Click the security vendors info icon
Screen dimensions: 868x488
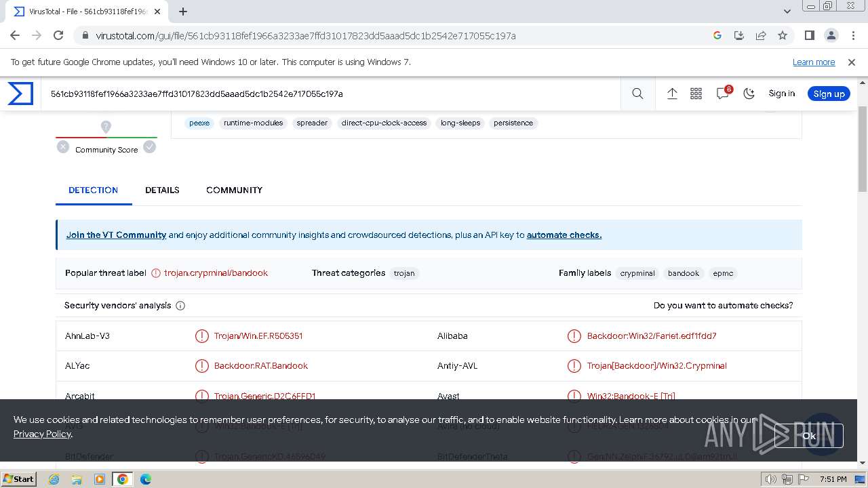click(180, 306)
